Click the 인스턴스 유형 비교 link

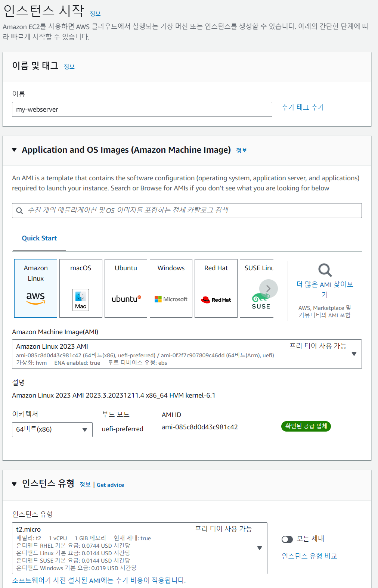tap(310, 556)
